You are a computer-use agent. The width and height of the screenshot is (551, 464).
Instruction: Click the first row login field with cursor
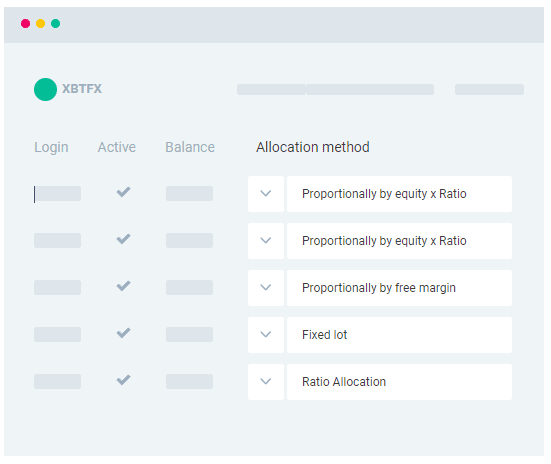(57, 194)
